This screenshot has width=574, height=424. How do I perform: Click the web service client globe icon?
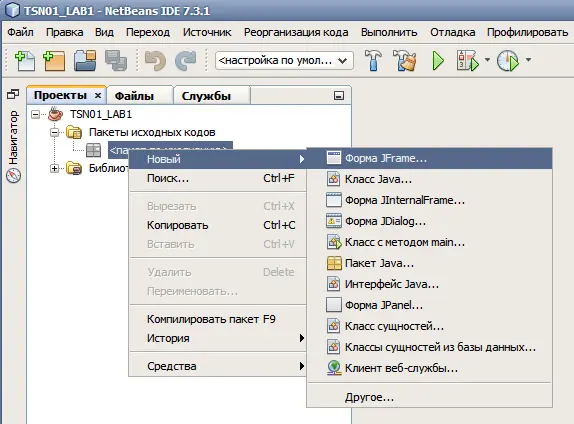pos(334,368)
